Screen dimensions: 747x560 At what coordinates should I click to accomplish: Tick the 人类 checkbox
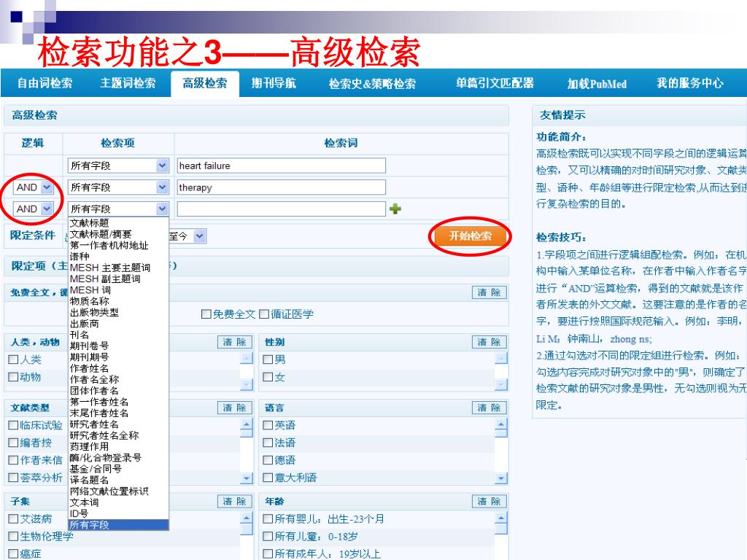tap(13, 359)
